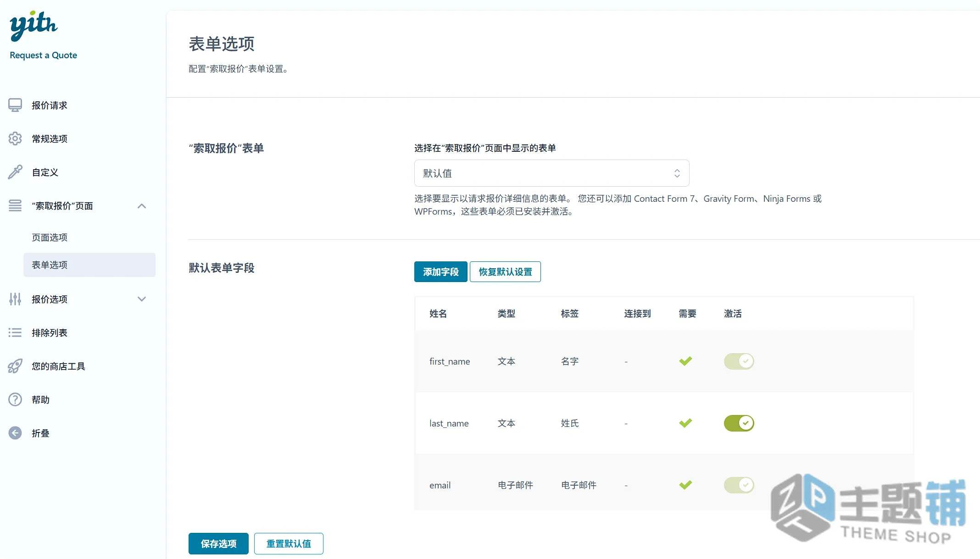Click the 类型 column header
980x559 pixels.
[x=507, y=314]
